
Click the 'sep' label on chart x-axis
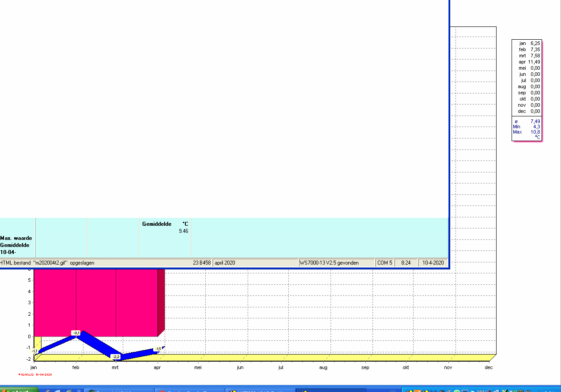pos(365,367)
